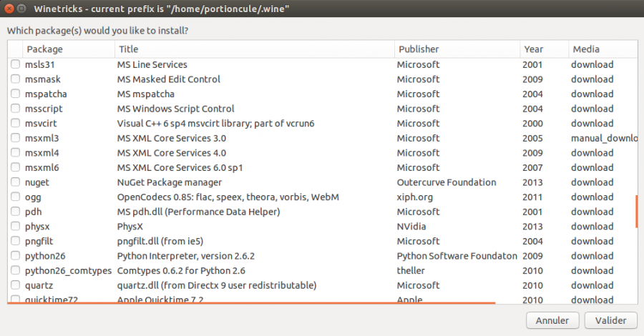Select the year 2005 cell for msxml3
This screenshot has height=336, width=644.
point(532,138)
